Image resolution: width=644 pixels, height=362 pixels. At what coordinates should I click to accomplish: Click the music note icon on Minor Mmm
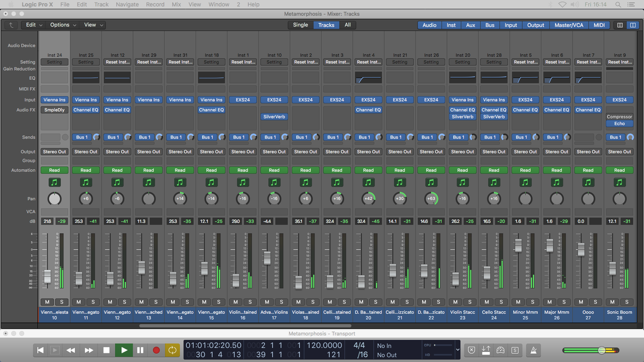click(525, 183)
